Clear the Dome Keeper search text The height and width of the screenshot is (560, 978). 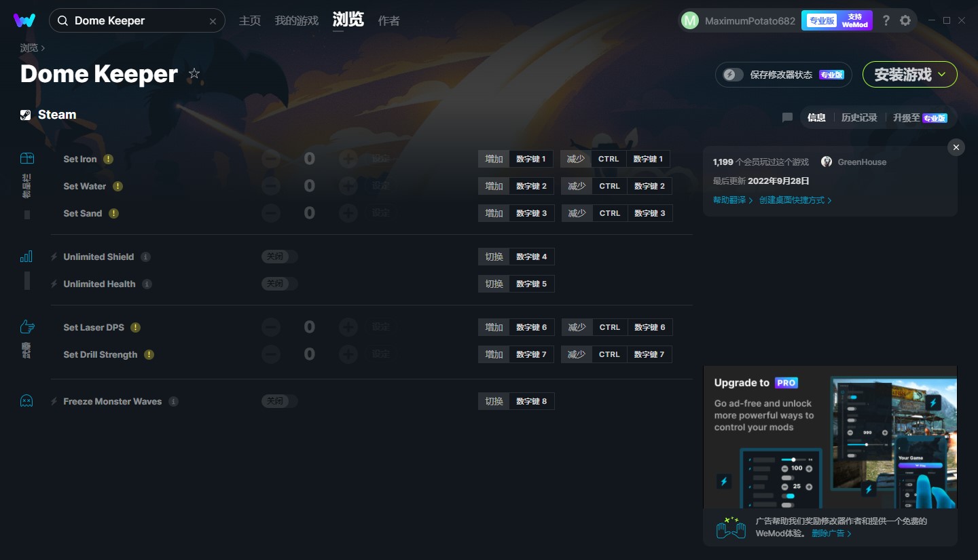pos(213,21)
